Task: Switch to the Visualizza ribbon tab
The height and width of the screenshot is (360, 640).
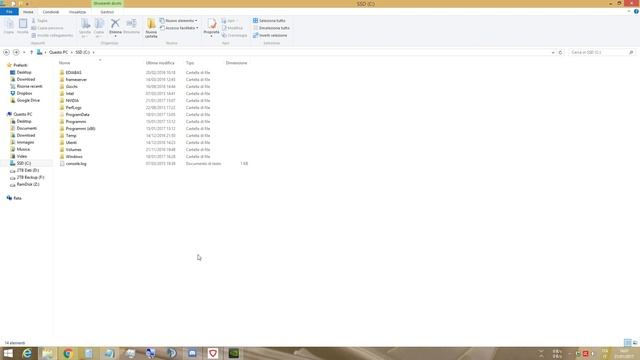Action: [77, 12]
